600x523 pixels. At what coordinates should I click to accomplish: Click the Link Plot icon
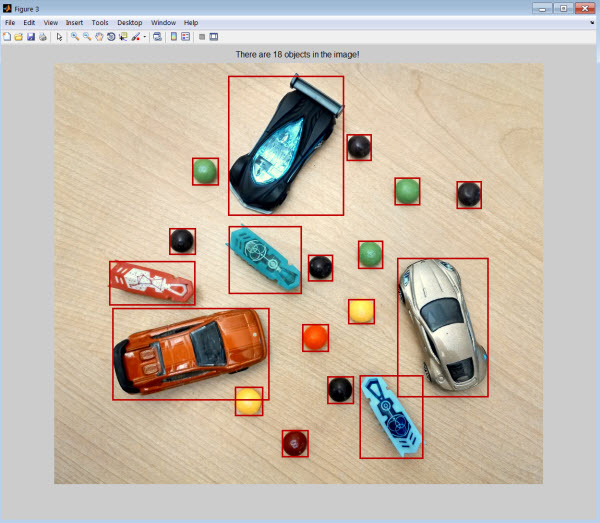(x=157, y=37)
